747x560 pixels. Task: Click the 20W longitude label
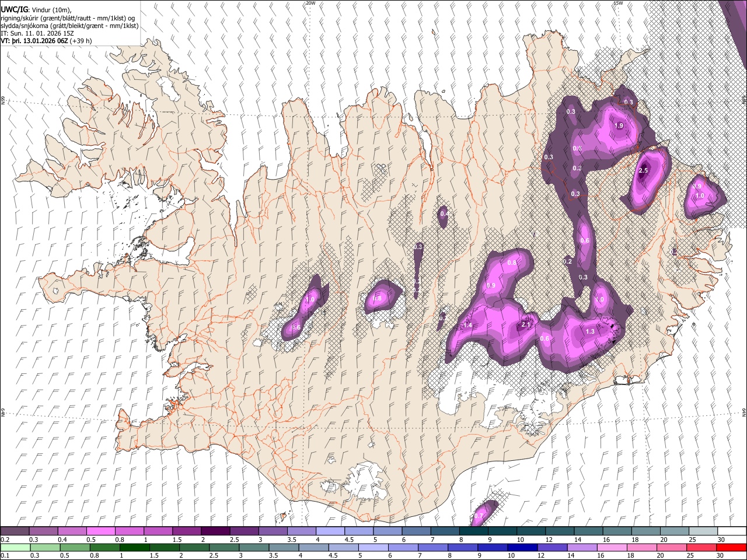(310, 3)
